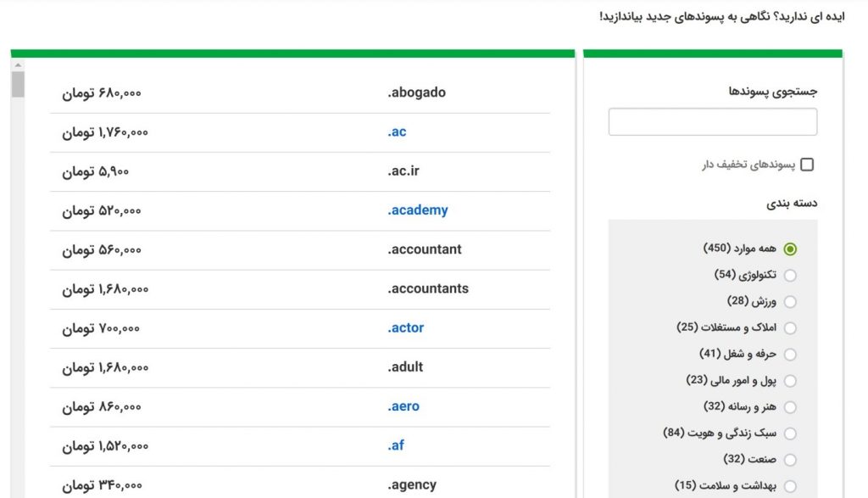Select the تکنولوژی (54) category
868x498 pixels.
coord(790,276)
